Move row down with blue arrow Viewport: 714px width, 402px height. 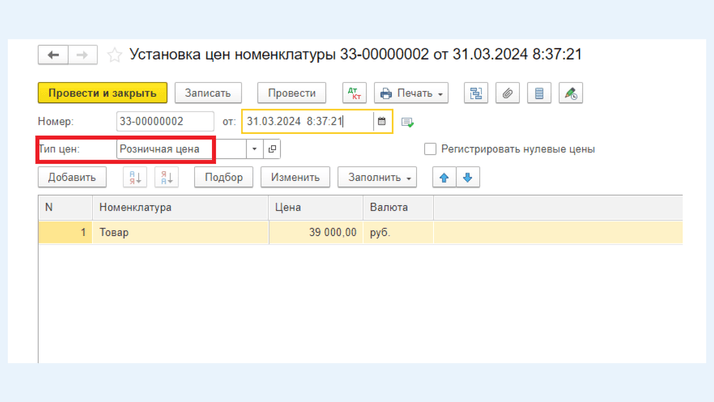[x=467, y=178]
